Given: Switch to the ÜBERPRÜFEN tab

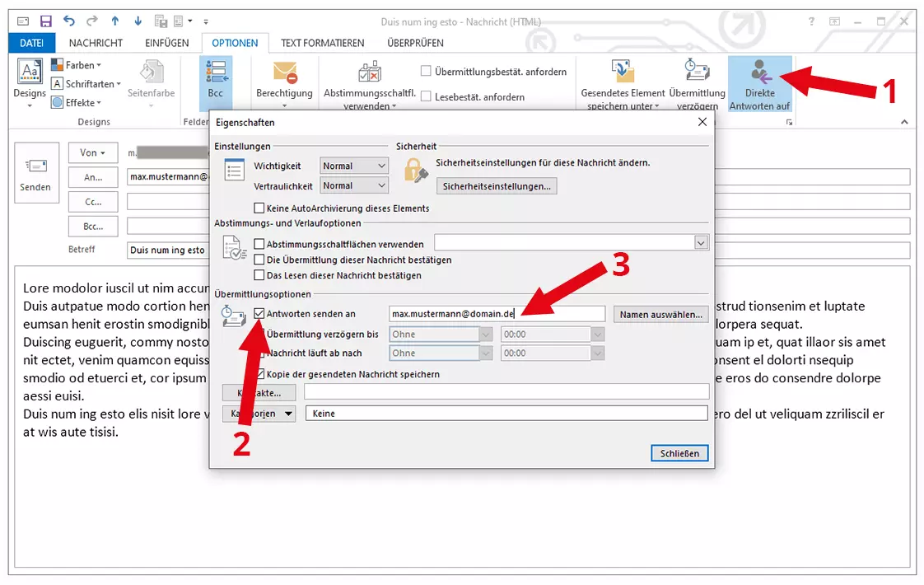Looking at the screenshot, I should point(415,43).
